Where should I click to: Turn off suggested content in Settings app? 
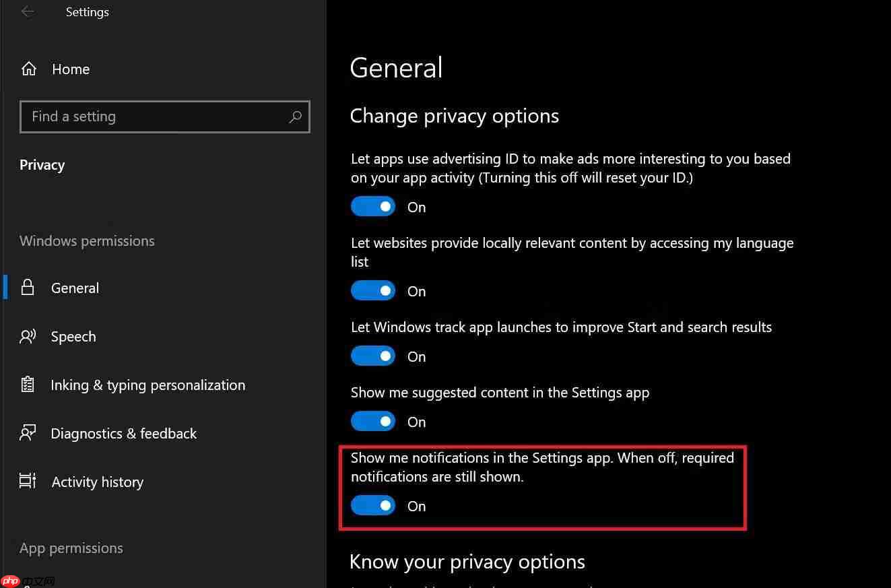pyautogui.click(x=372, y=421)
